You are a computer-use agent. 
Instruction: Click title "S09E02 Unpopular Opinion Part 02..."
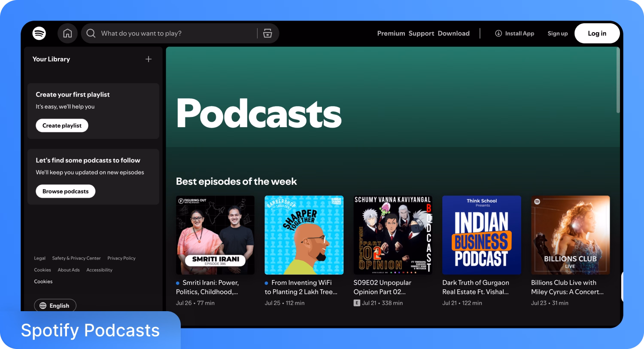[382, 287]
